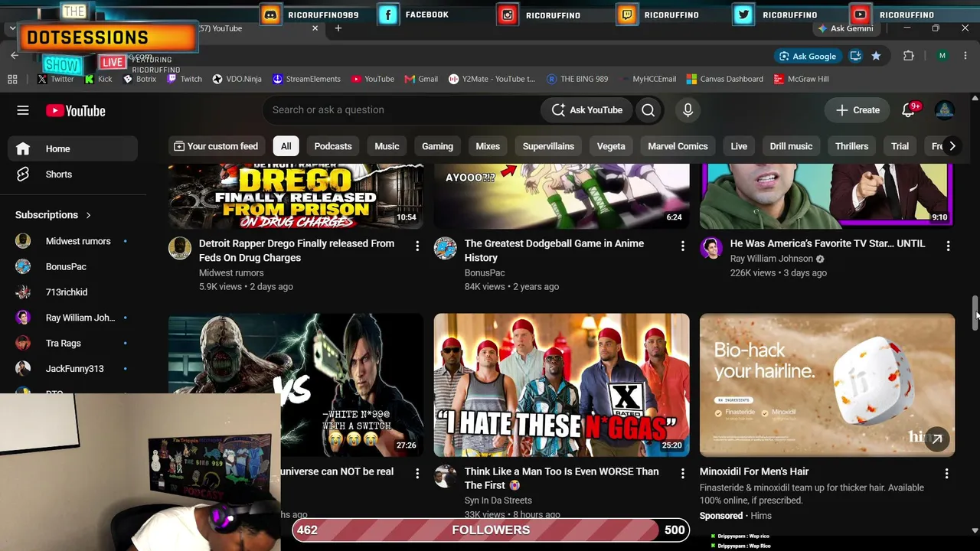Click the magnifier search button

[648, 110]
